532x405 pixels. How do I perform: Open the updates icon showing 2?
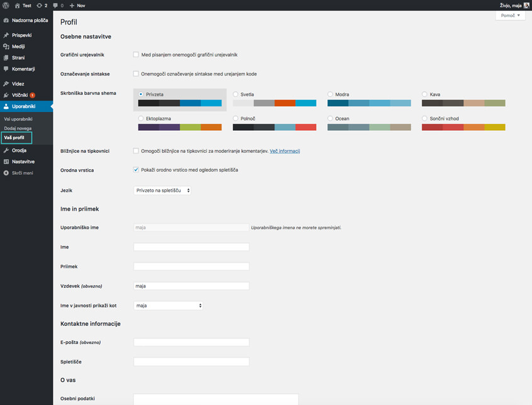[x=40, y=6]
